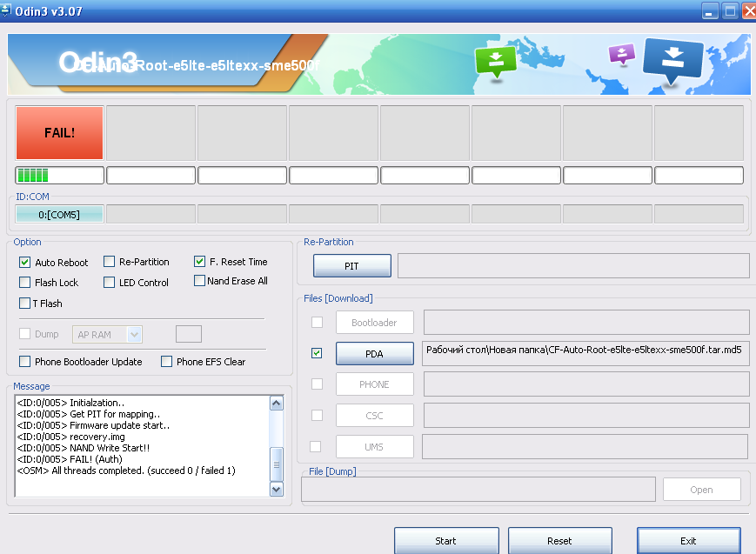This screenshot has width=756, height=554.
Task: Click the Exit button
Action: click(688, 540)
